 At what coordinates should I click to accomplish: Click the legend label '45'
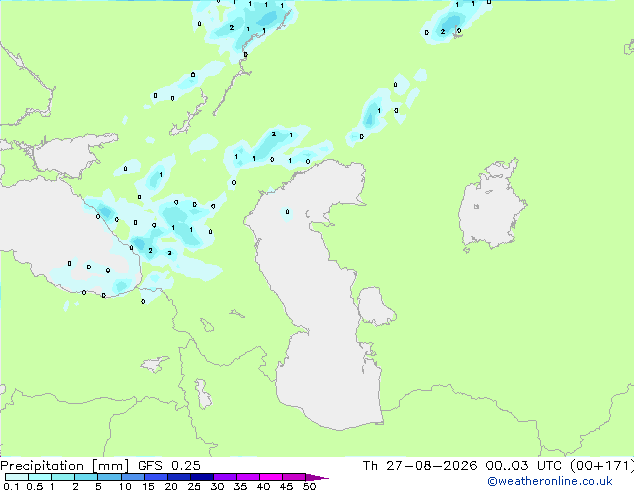click(x=286, y=486)
